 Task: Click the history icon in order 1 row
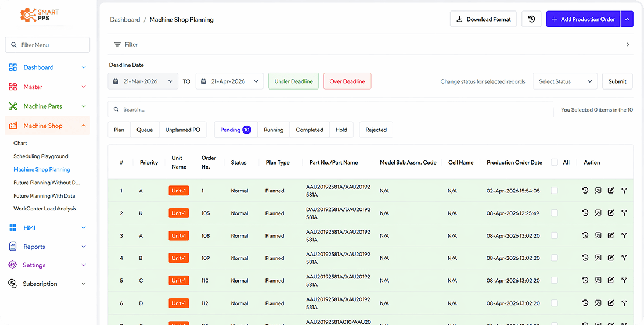[585, 191]
